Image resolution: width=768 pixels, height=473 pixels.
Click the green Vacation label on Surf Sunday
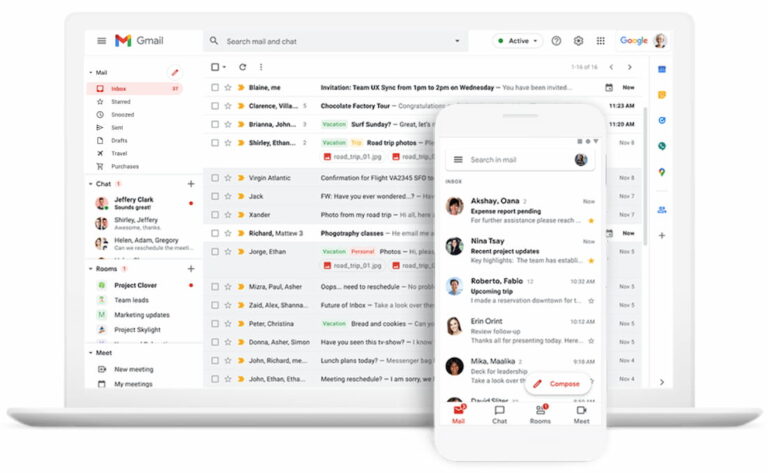(334, 125)
